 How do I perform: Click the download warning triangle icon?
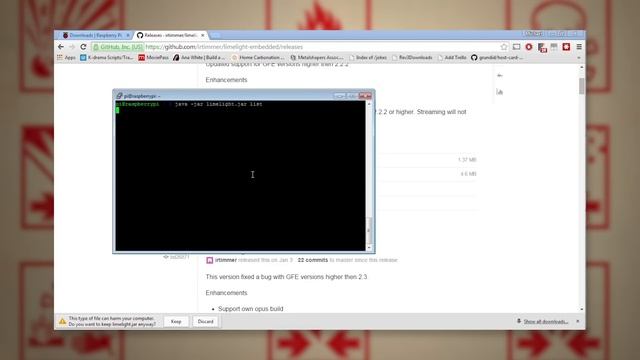tap(62, 322)
